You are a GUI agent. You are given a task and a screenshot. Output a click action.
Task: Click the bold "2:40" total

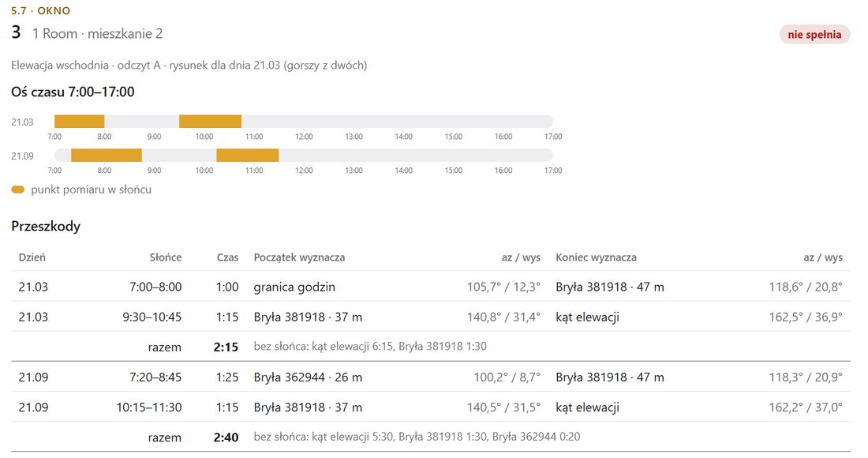[226, 437]
